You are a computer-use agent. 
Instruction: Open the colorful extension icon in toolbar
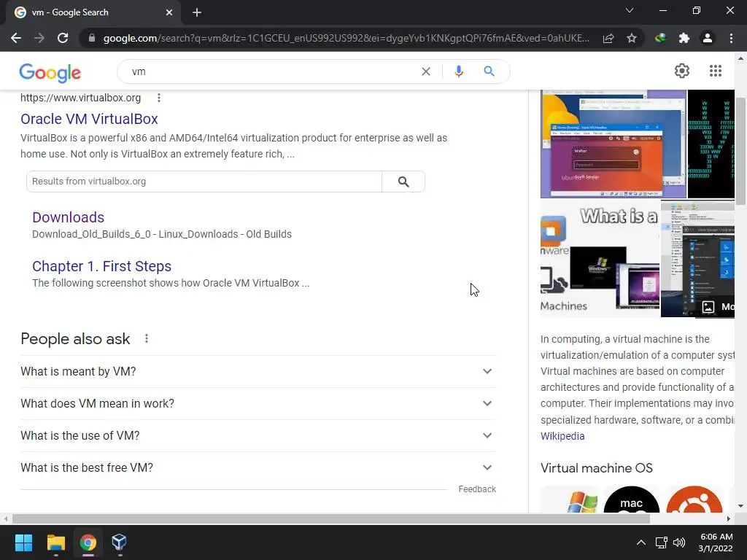pyautogui.click(x=660, y=38)
